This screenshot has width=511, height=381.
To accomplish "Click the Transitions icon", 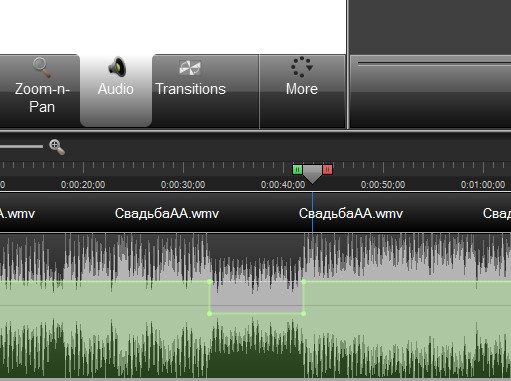I will 190,68.
